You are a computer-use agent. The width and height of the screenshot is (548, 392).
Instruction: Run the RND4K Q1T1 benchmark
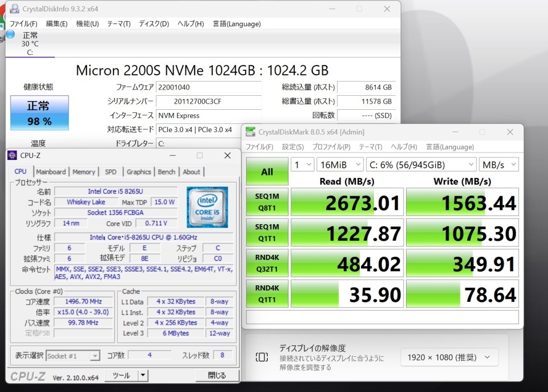[x=267, y=294]
